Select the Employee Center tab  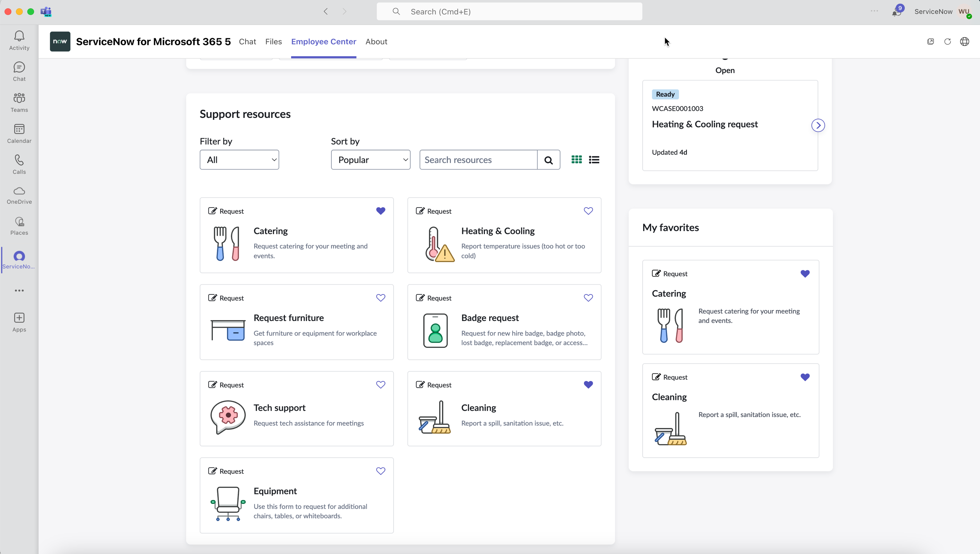[324, 42]
